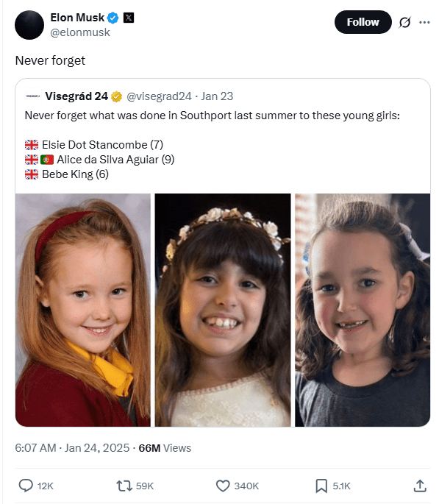
Task: Open the 6:07 AM Jan 24, 2025 timestamp
Action: coord(72,448)
